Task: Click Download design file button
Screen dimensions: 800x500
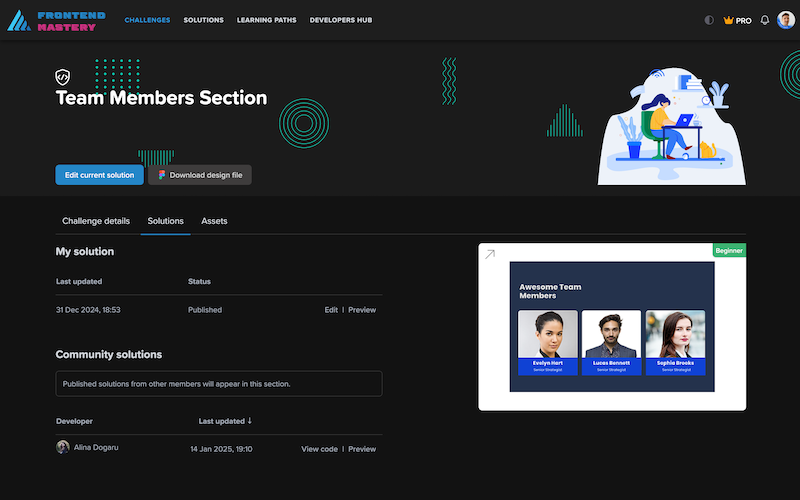Action: pos(200,175)
